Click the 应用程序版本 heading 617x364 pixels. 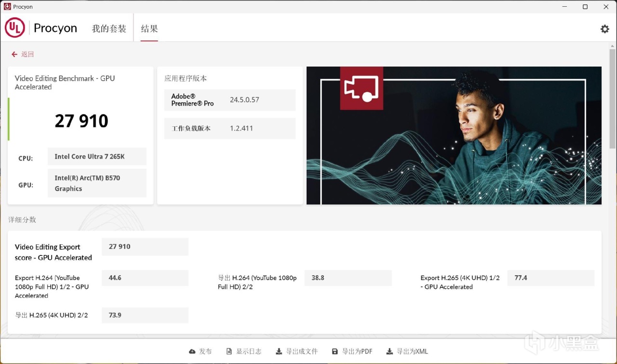point(186,79)
